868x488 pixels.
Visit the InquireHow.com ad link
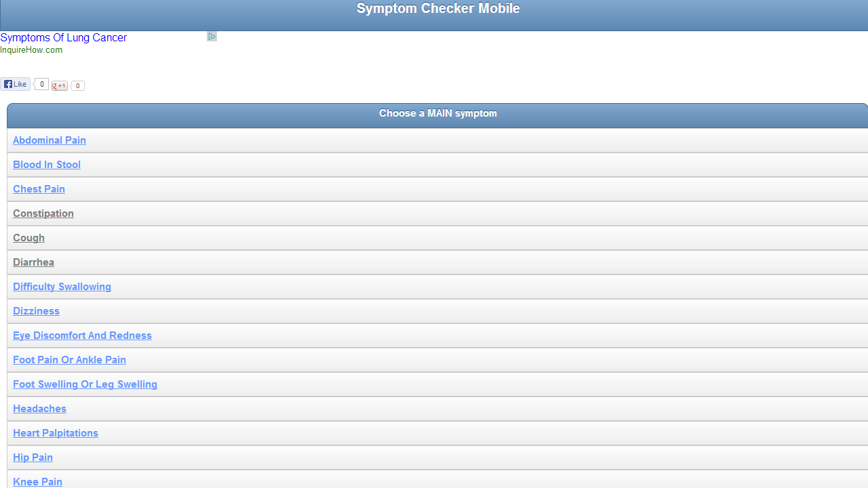pos(31,50)
